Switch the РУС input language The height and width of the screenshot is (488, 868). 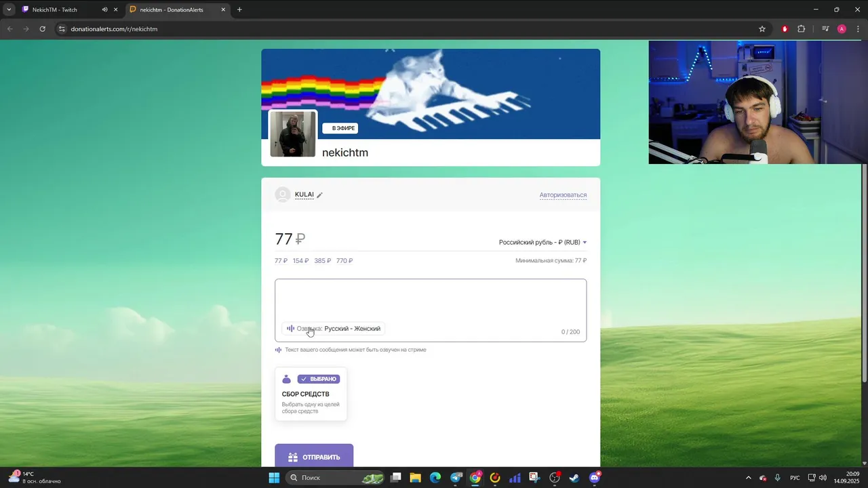coord(795,478)
